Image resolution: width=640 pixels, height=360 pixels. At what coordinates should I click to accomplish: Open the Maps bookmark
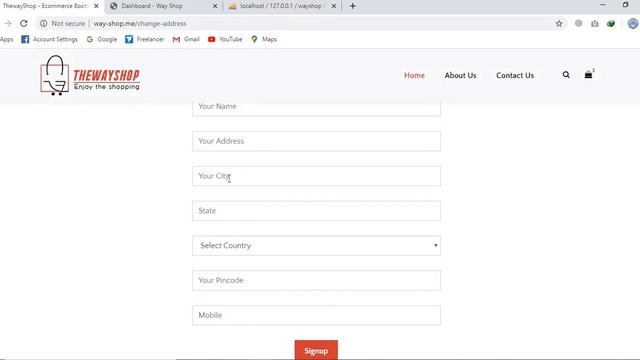coord(264,39)
